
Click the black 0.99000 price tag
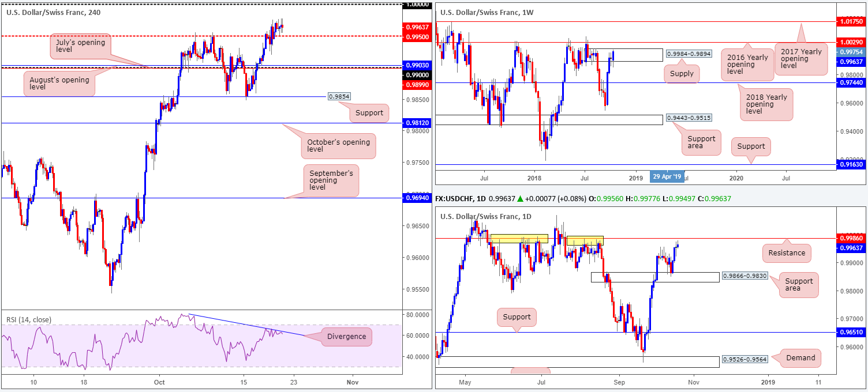(418, 75)
